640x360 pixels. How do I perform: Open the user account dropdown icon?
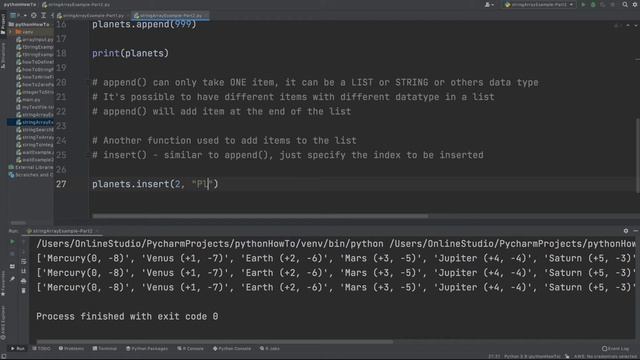489,4
